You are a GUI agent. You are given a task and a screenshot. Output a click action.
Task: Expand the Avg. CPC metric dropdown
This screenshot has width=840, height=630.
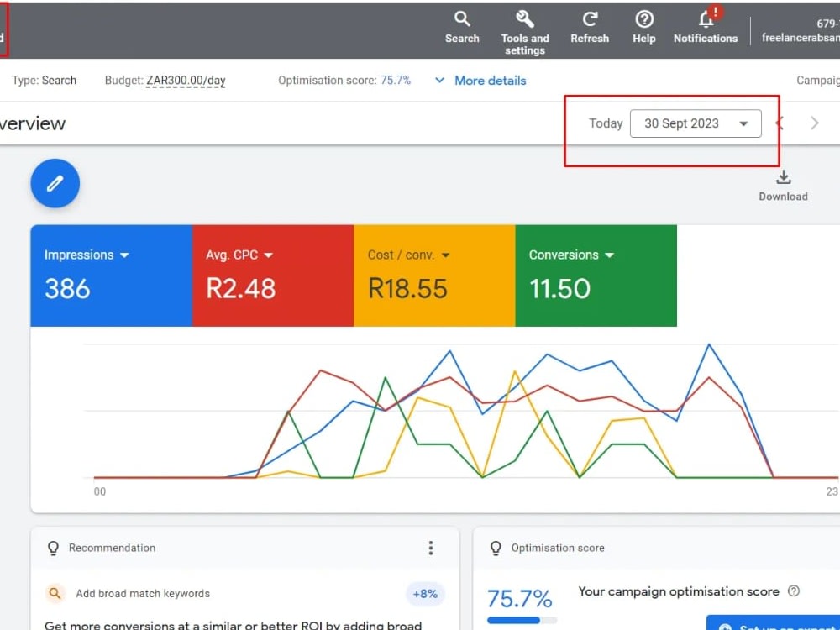(269, 255)
